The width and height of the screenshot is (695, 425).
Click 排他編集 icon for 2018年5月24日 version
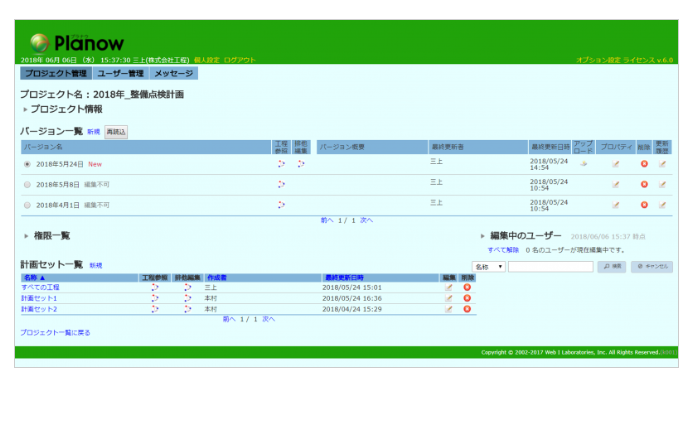pos(301,163)
